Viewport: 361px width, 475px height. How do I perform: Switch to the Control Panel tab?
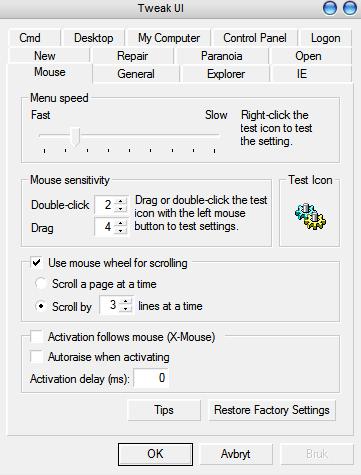(x=255, y=38)
